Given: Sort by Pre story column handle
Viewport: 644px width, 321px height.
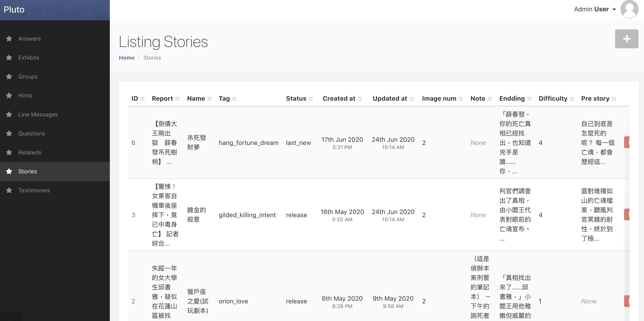Looking at the screenshot, I should coord(614,99).
